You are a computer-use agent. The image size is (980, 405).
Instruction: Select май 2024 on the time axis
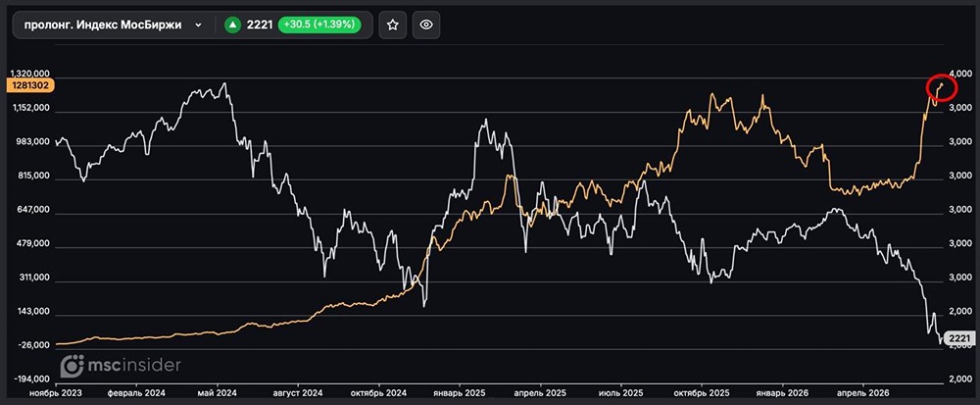pos(218,393)
